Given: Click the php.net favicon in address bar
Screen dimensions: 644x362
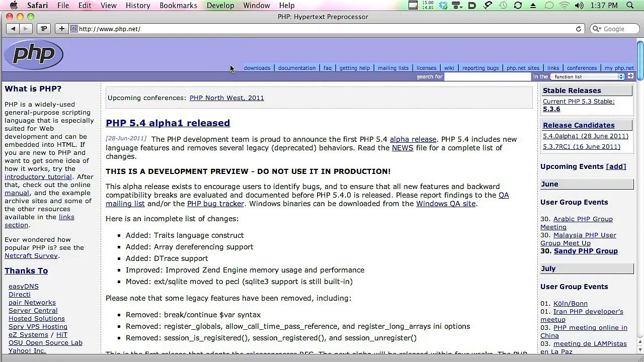Looking at the screenshot, I should [73, 29].
